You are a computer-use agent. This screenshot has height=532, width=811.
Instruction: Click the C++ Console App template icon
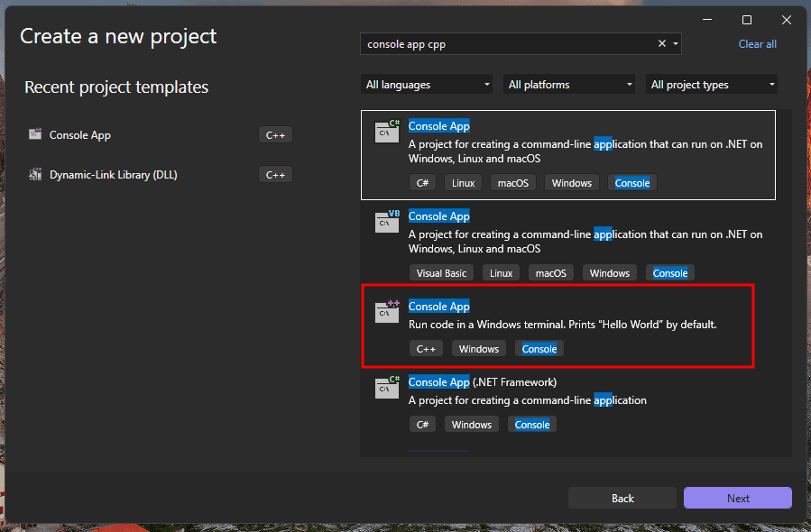[x=387, y=312]
